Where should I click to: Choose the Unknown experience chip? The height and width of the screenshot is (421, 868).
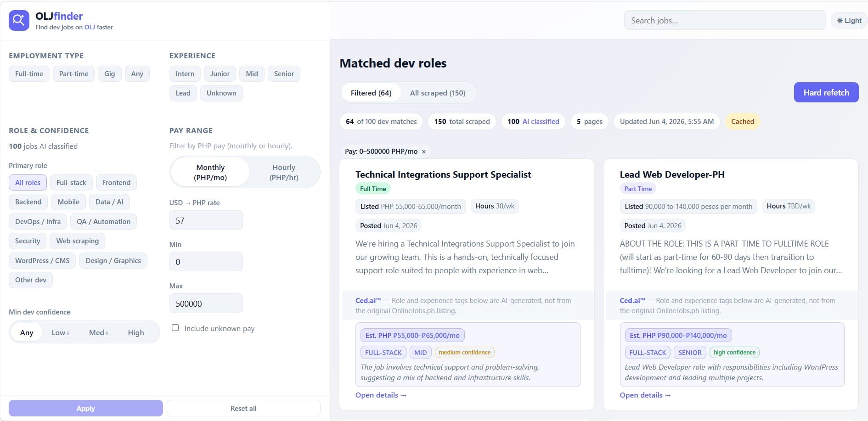221,93
